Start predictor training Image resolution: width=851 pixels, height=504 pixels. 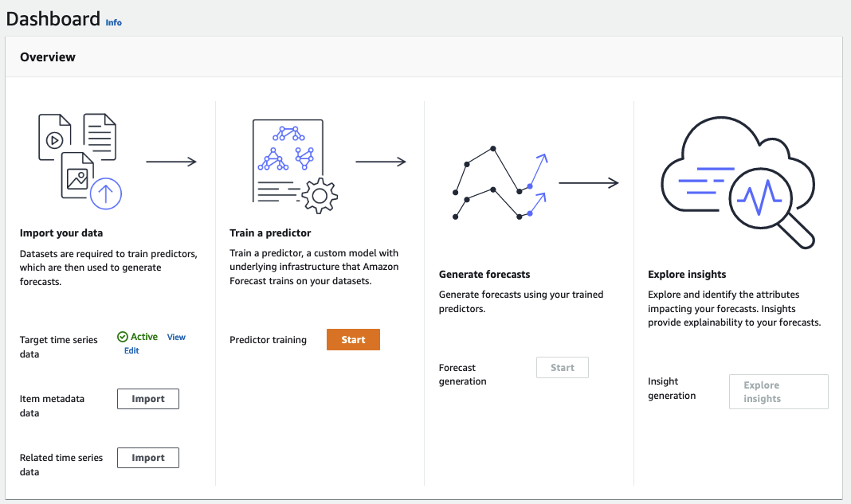[353, 339]
